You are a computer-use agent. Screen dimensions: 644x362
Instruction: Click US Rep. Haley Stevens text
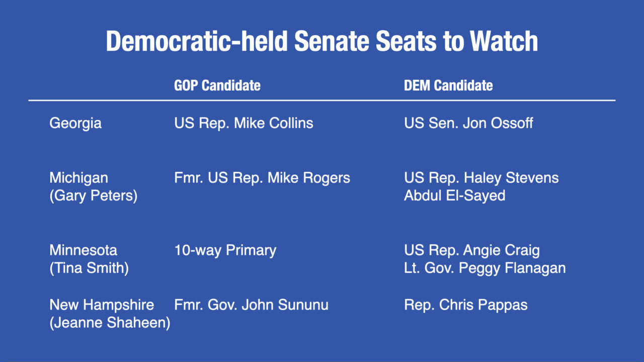coord(481,178)
